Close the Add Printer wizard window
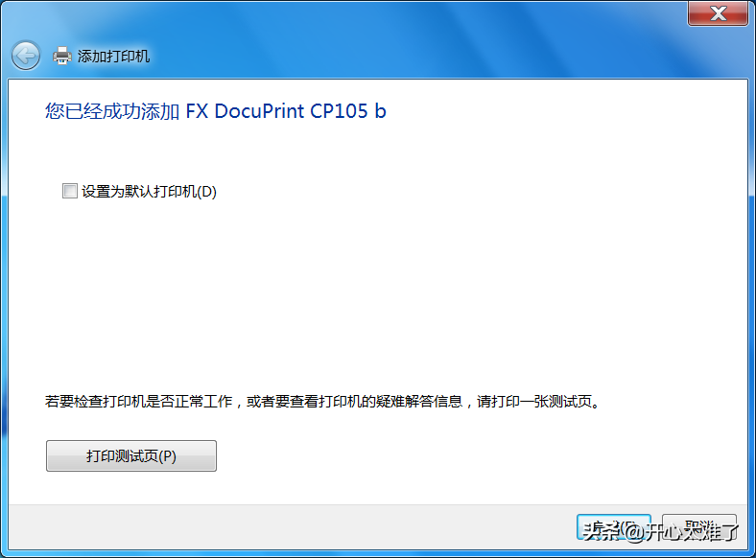Viewport: 756px width, 558px height. click(719, 13)
